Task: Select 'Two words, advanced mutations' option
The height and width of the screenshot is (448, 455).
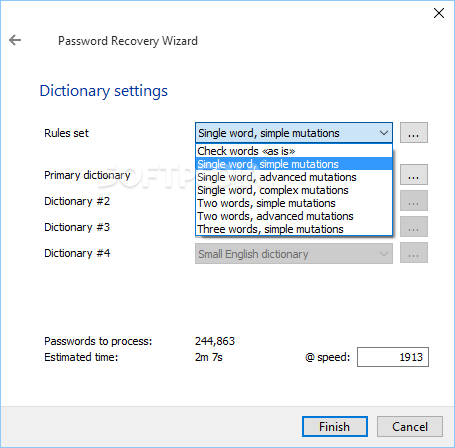Action: pyautogui.click(x=294, y=216)
